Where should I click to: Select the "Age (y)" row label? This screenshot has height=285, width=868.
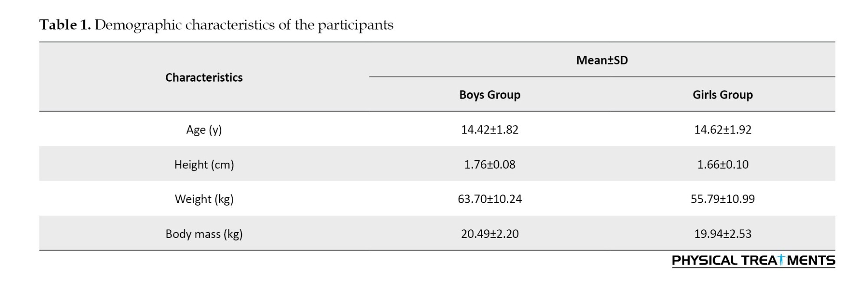[x=204, y=130]
